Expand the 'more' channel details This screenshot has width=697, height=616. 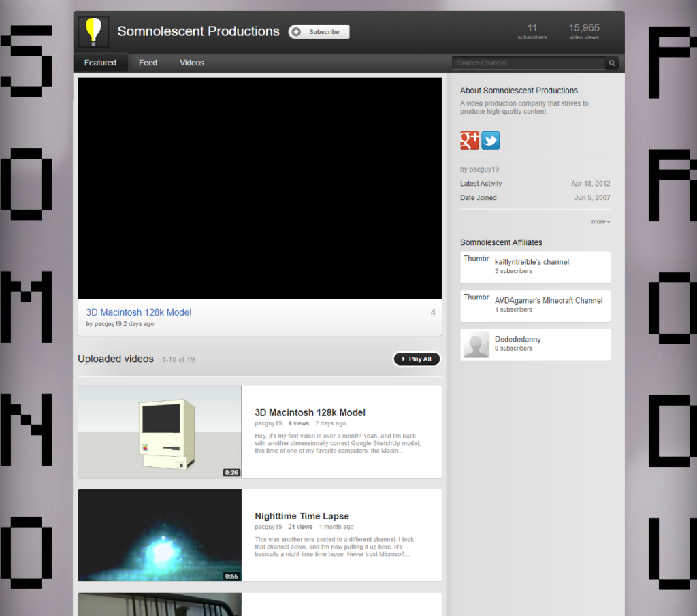click(600, 221)
